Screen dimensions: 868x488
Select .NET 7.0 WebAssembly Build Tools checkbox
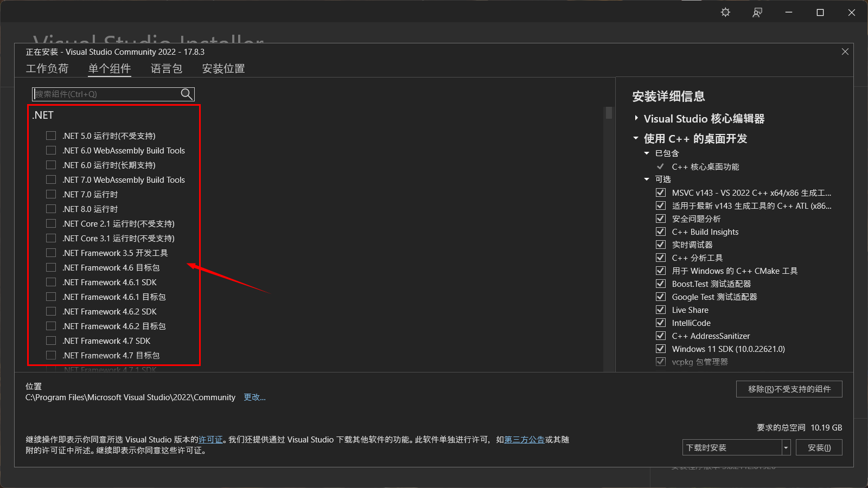click(x=51, y=179)
